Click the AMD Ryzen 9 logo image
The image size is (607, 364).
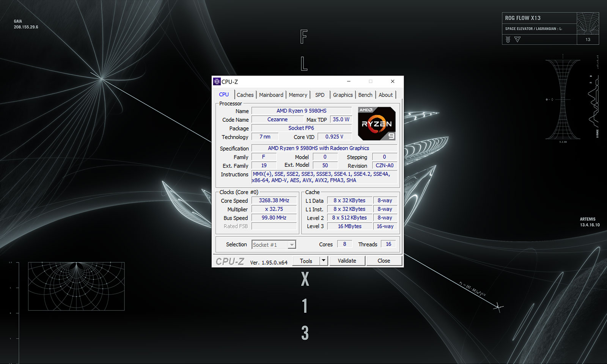pos(377,124)
